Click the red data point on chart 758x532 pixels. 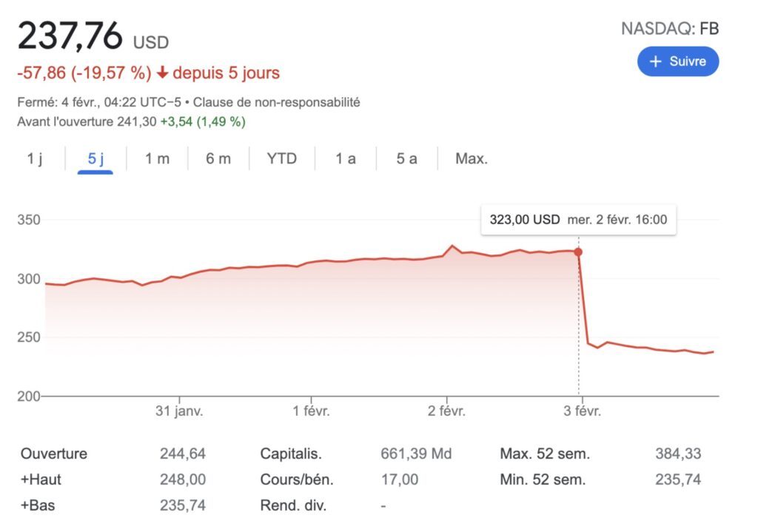click(578, 252)
